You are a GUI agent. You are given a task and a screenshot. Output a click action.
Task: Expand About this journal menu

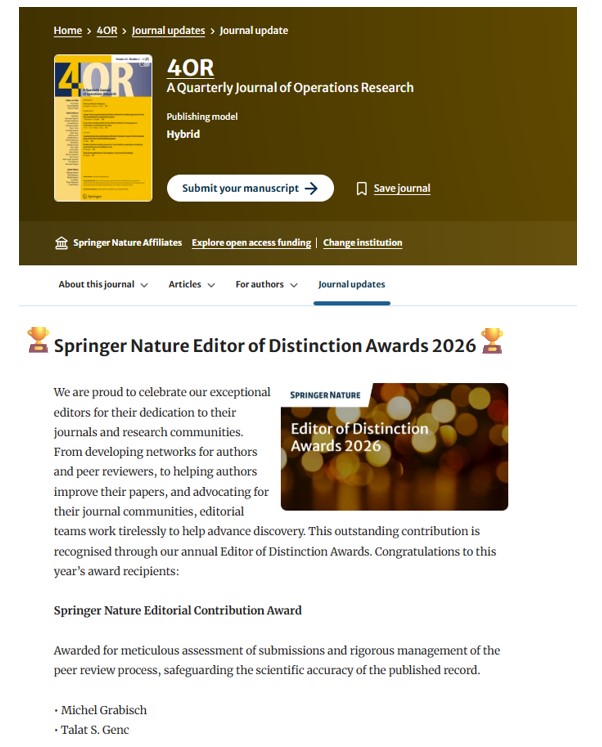point(103,284)
